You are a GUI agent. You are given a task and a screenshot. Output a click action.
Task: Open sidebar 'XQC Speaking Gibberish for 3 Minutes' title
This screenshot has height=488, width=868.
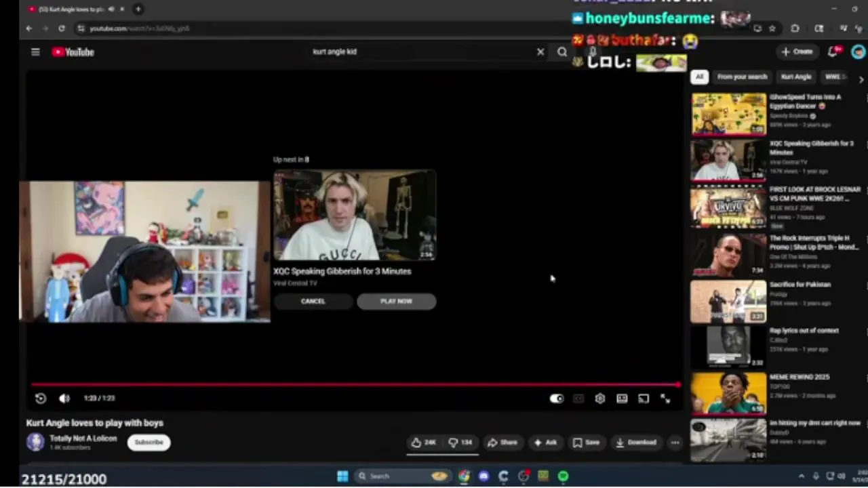(810, 148)
